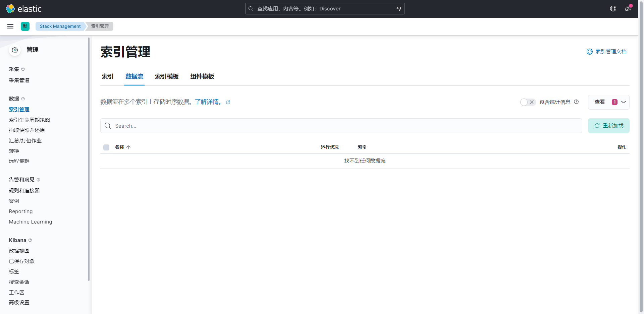Check the select-all checkbox in table header
This screenshot has height=314, width=644.
106,147
